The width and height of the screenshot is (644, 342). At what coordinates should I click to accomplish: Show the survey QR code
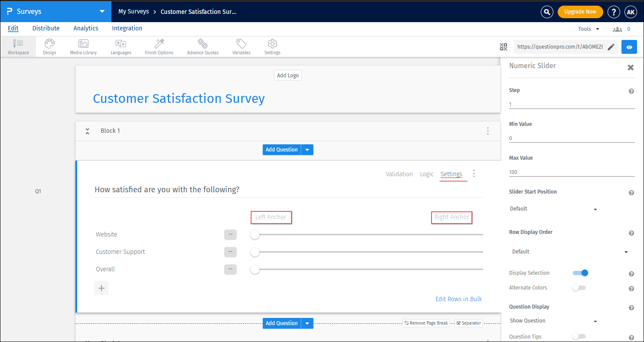(x=503, y=46)
